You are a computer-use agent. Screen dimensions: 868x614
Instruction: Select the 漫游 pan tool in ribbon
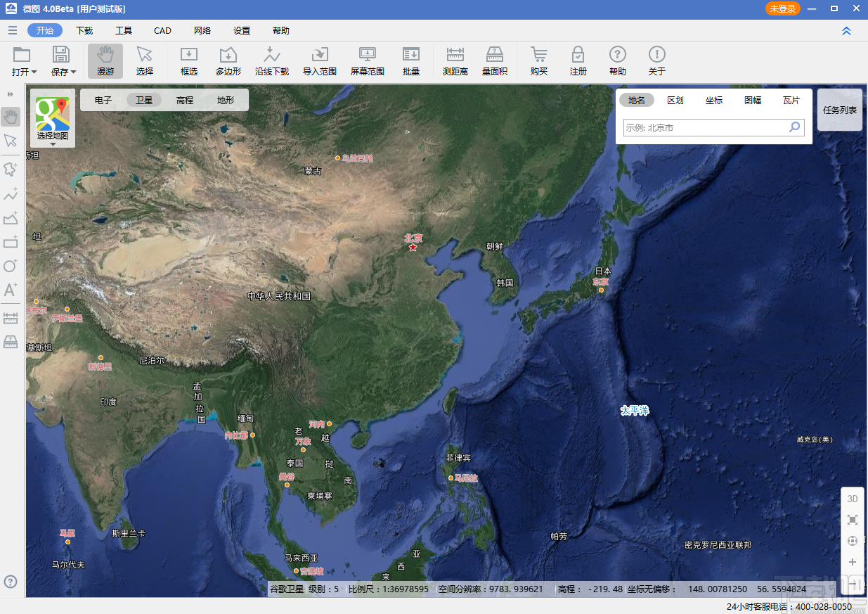point(105,61)
